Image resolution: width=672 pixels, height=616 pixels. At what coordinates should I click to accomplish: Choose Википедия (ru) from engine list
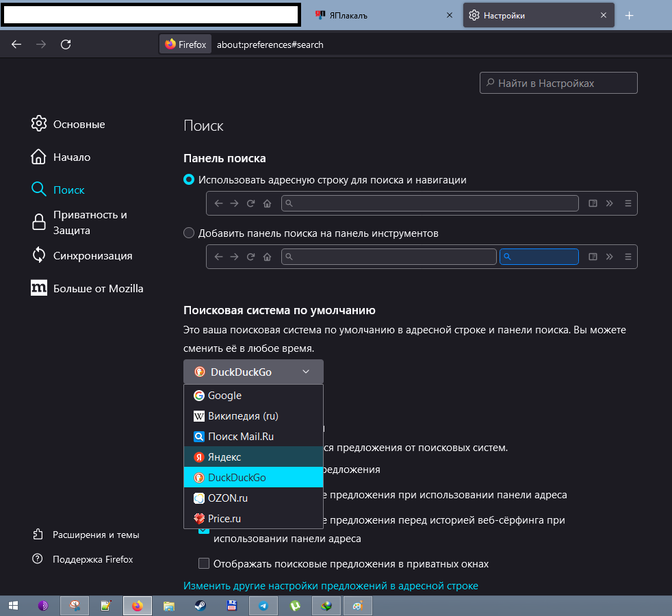253,416
